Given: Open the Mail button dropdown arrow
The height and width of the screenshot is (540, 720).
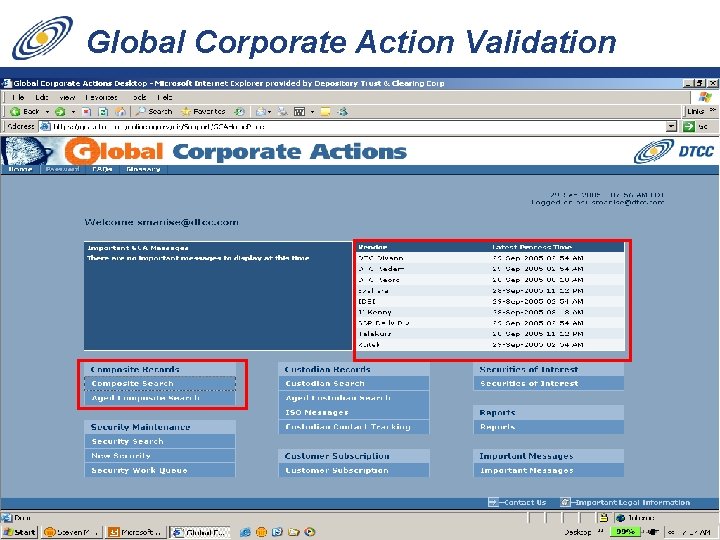Looking at the screenshot, I should tap(270, 112).
